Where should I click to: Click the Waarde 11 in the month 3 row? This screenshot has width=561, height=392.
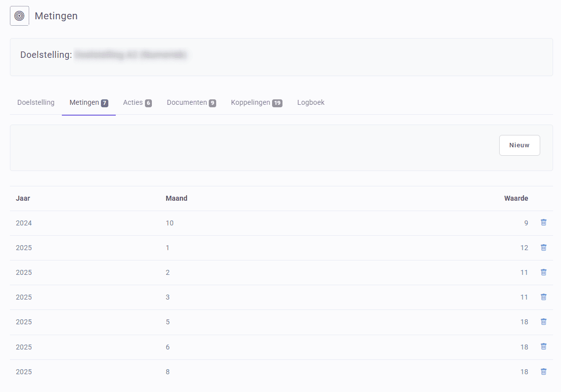pyautogui.click(x=524, y=297)
